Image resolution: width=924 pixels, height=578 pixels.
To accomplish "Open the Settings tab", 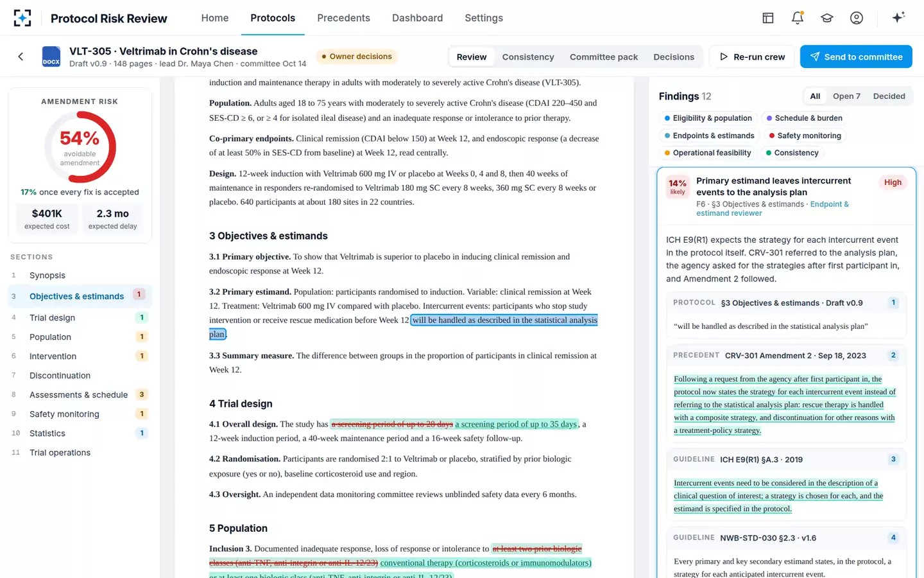I will pos(484,18).
